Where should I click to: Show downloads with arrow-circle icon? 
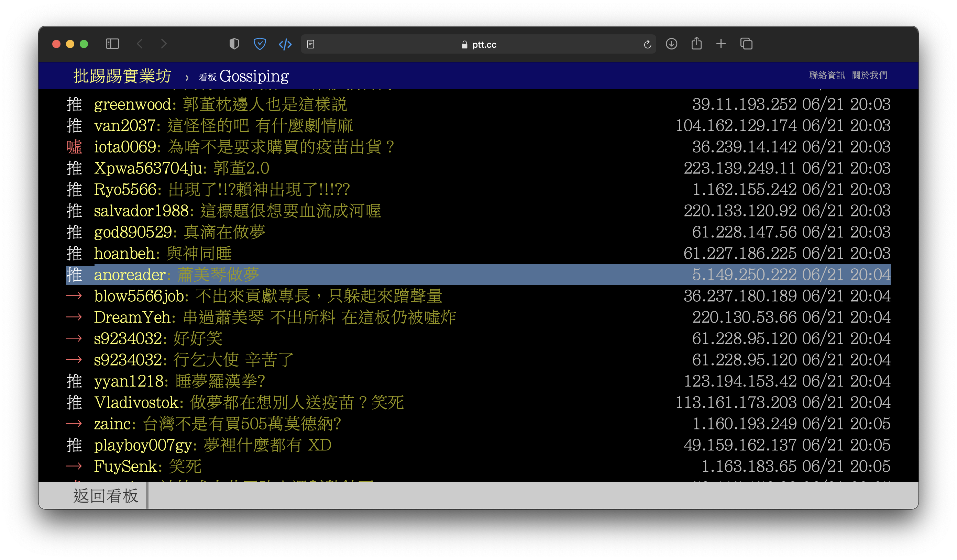tap(671, 44)
